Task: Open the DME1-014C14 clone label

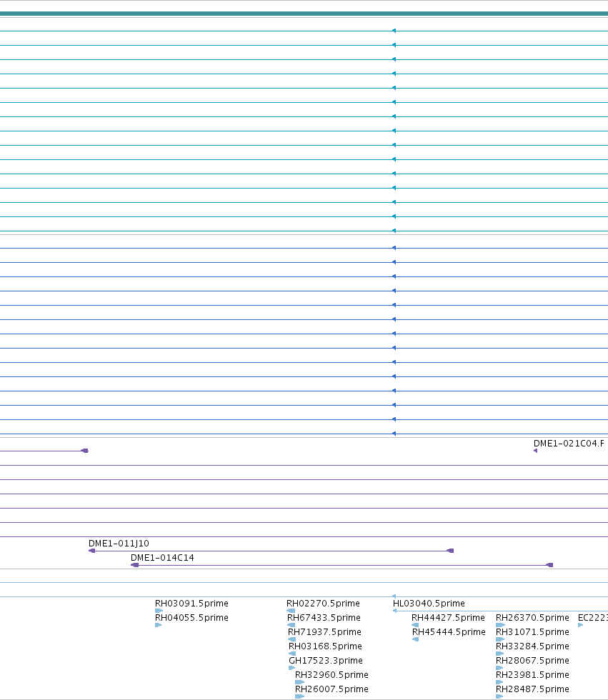Action: tap(162, 558)
